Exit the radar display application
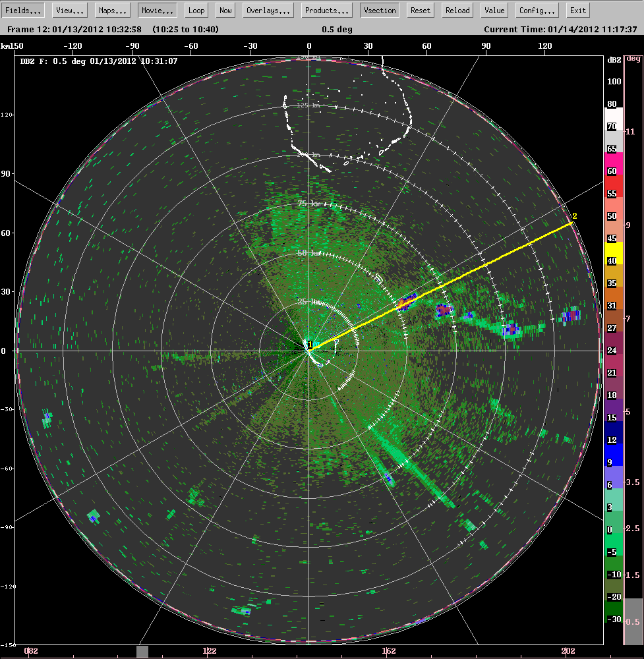Image resolution: width=644 pixels, height=659 pixels. click(578, 11)
